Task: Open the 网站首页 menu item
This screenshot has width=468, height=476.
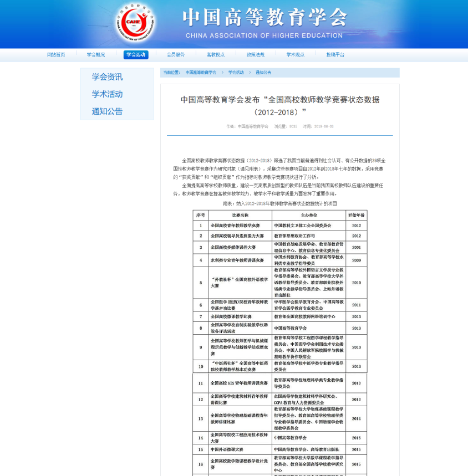Action: point(56,55)
